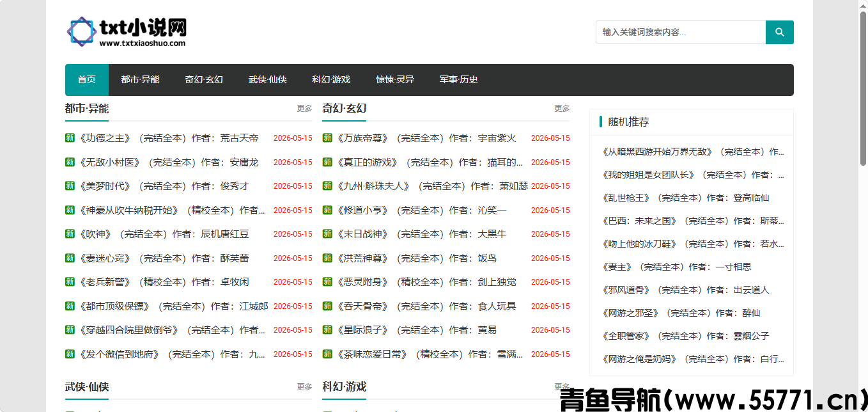Click the magnifier search button
868x412 pixels.
[x=779, y=32]
